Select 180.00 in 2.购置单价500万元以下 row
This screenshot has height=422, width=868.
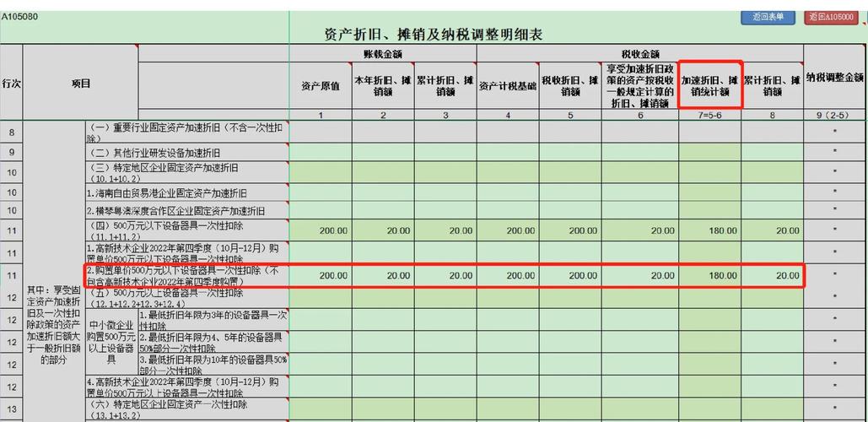pos(709,275)
